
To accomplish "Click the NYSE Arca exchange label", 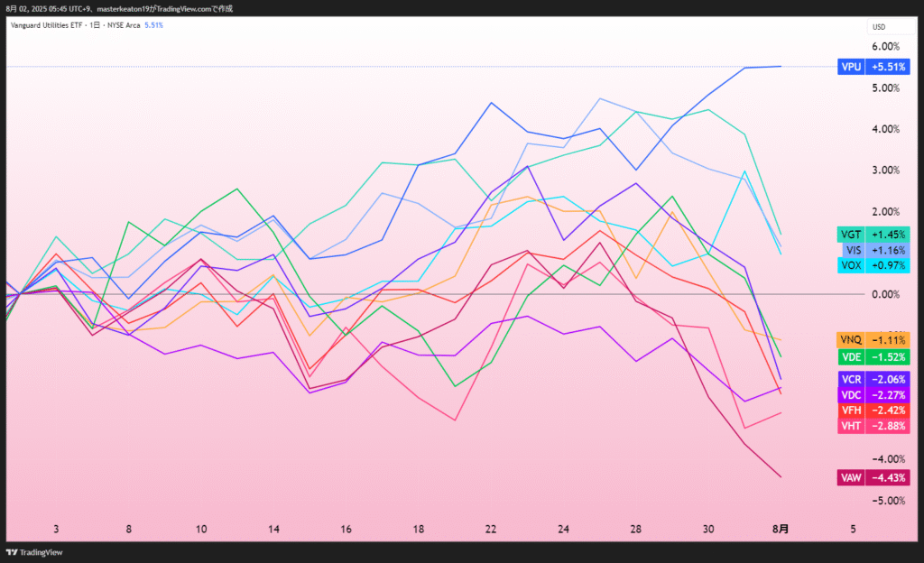I will point(124,25).
